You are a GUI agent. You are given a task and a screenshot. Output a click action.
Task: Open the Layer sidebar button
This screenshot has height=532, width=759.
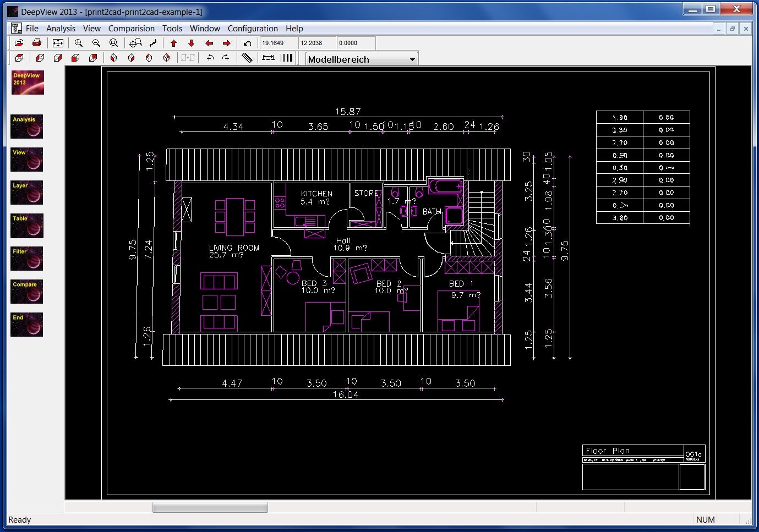(x=26, y=193)
